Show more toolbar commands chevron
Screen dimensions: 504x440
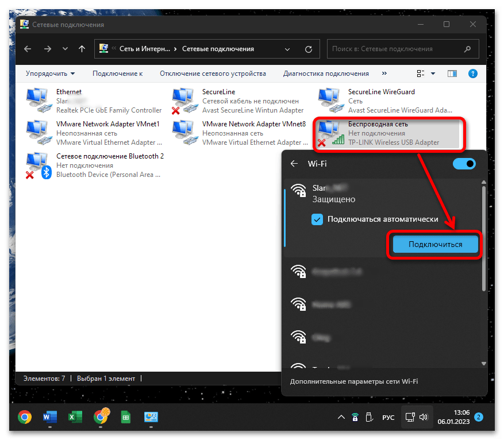click(384, 73)
